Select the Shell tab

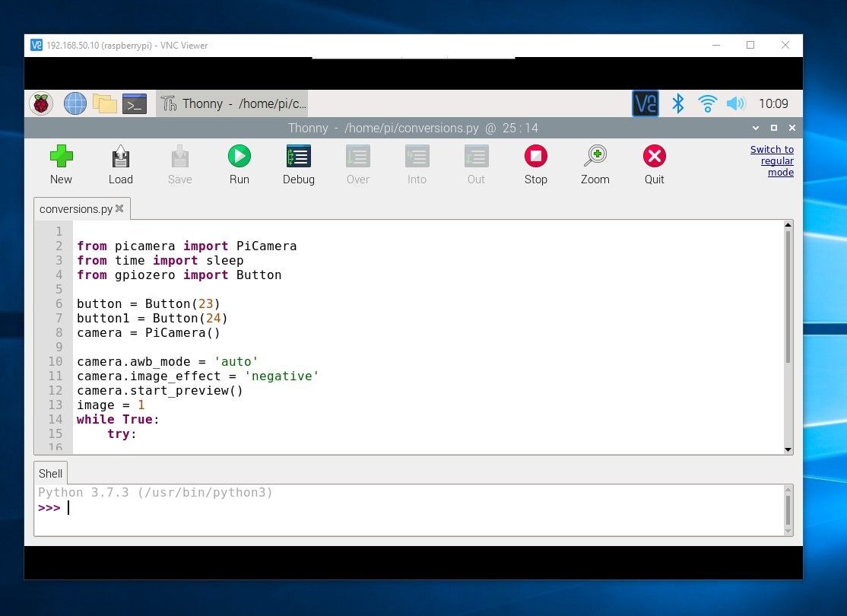[x=50, y=473]
